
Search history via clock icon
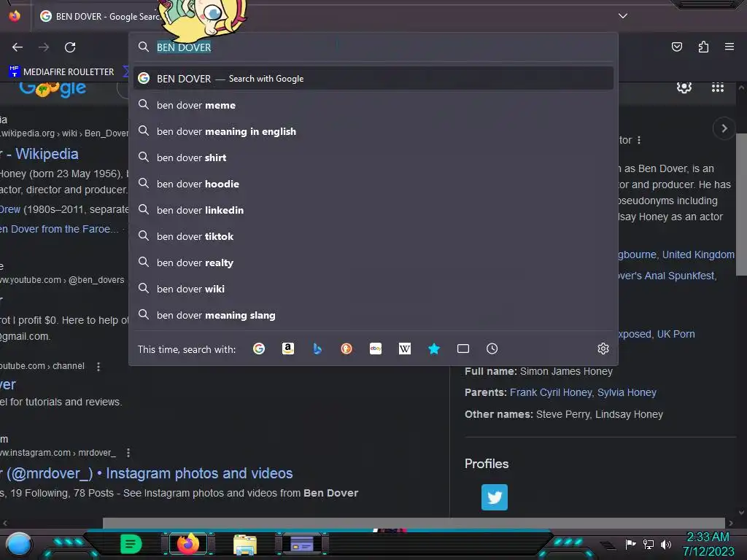(492, 349)
